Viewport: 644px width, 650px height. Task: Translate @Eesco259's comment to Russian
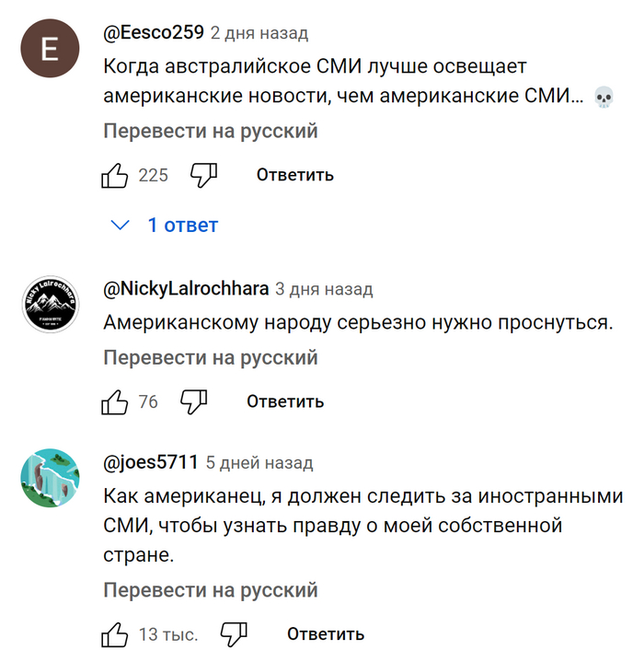click(x=211, y=131)
